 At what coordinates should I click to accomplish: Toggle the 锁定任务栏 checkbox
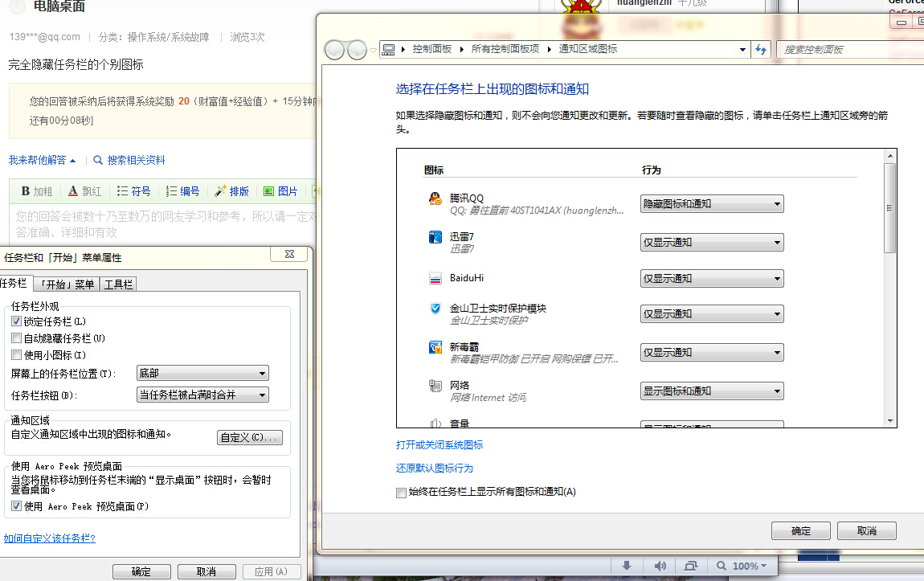coord(17,321)
